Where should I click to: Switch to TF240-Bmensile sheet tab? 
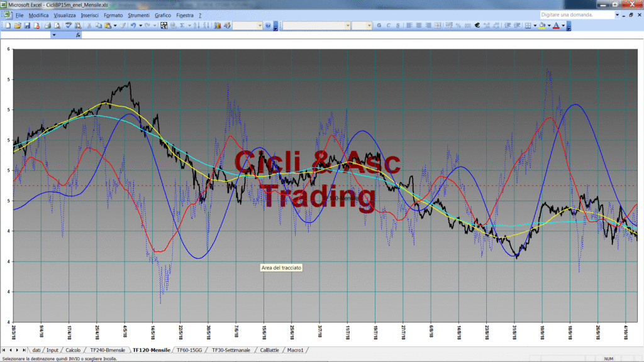pyautogui.click(x=107, y=350)
